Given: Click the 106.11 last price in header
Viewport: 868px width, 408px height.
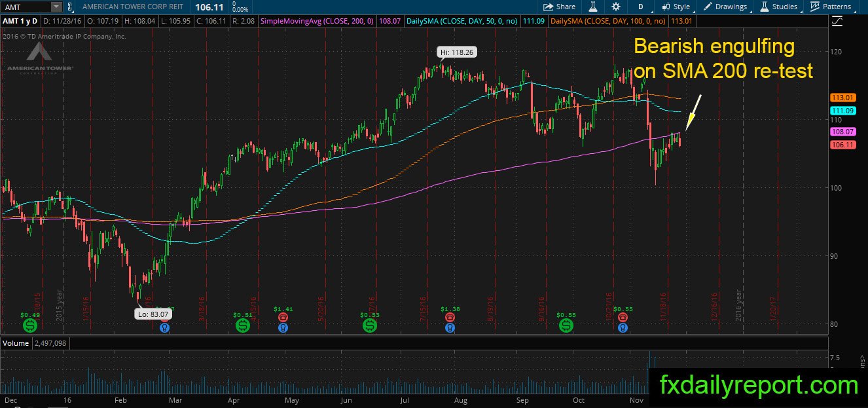Looking at the screenshot, I should pos(209,7).
